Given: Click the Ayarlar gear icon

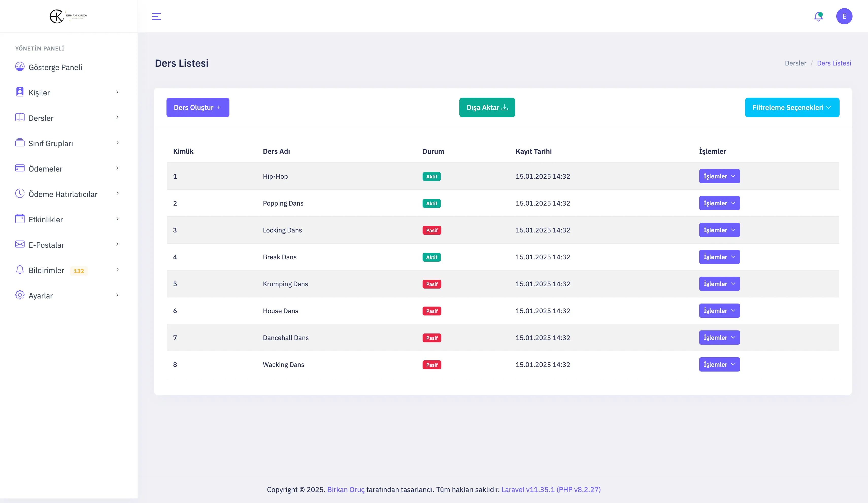Looking at the screenshot, I should pyautogui.click(x=20, y=295).
